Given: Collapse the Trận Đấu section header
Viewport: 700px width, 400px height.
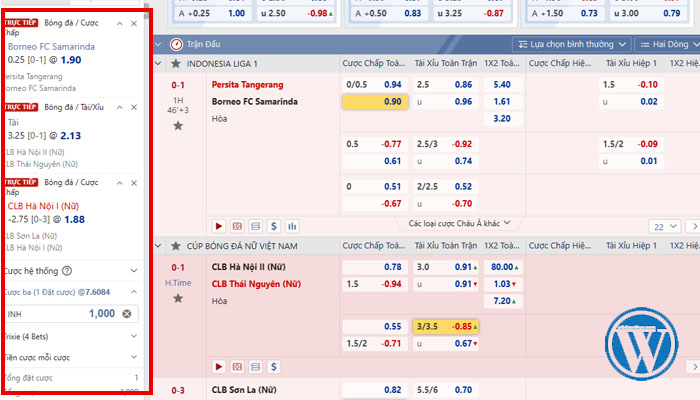Looking at the screenshot, I should 158,44.
